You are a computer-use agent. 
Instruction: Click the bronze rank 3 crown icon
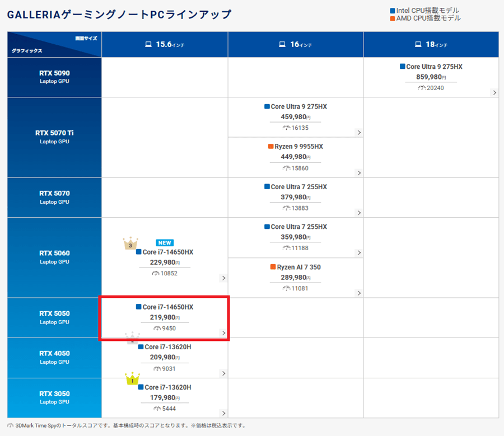pos(130,243)
